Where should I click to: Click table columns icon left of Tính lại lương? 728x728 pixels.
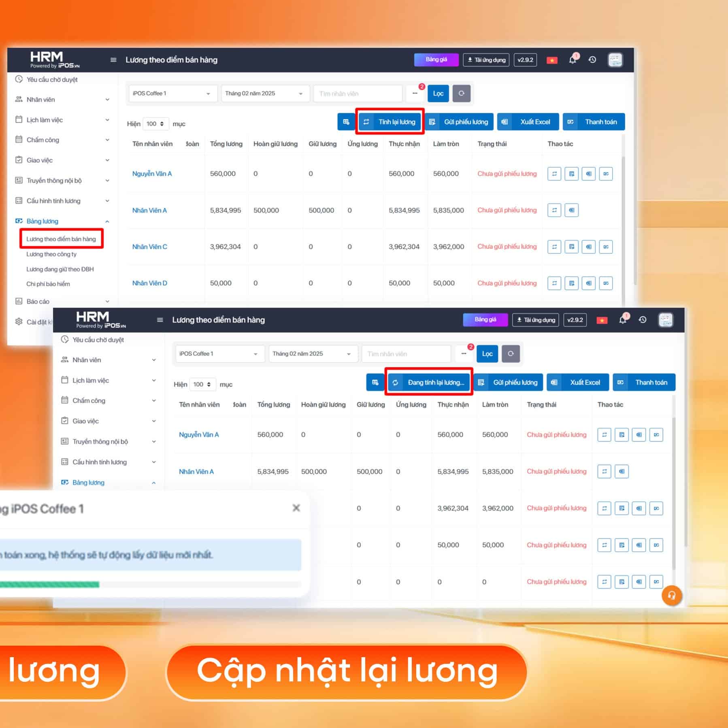pyautogui.click(x=346, y=122)
